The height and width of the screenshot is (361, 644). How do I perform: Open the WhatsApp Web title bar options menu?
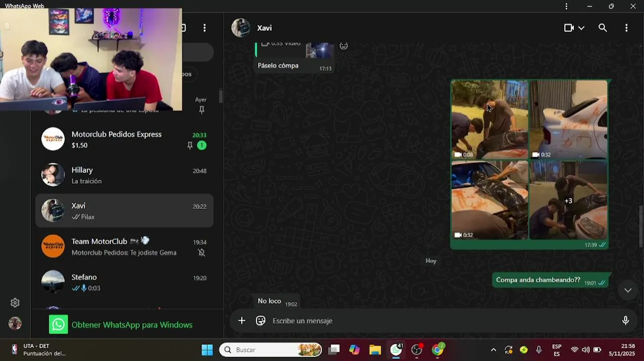click(x=566, y=6)
